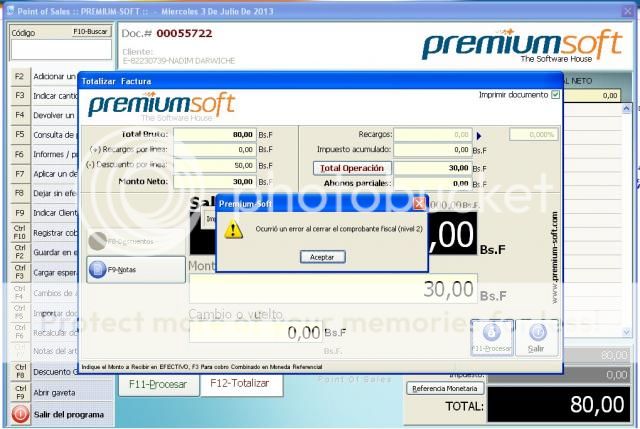Click the Ctrl F10 key button Registrar
The width and height of the screenshot is (640, 429).
[20, 232]
